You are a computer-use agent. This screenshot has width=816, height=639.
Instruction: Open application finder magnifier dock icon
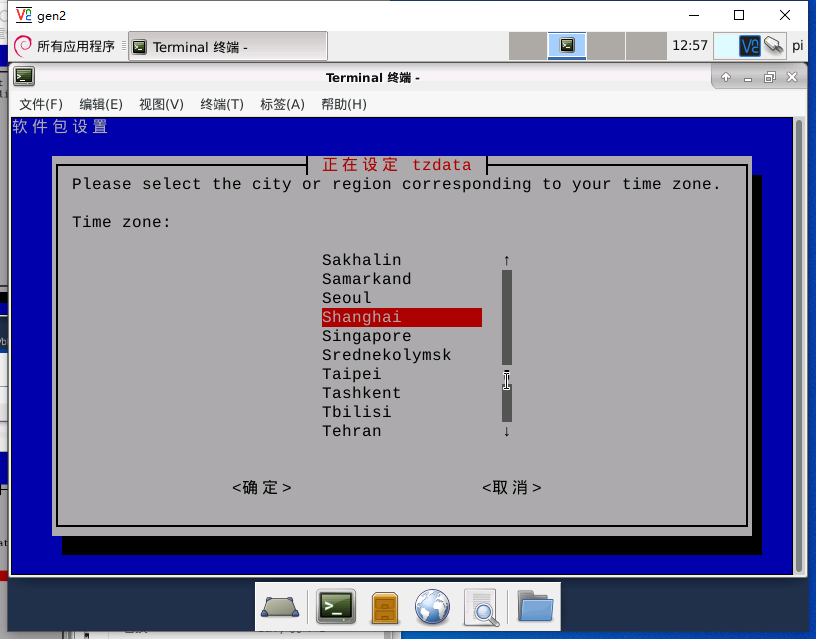(x=481, y=607)
